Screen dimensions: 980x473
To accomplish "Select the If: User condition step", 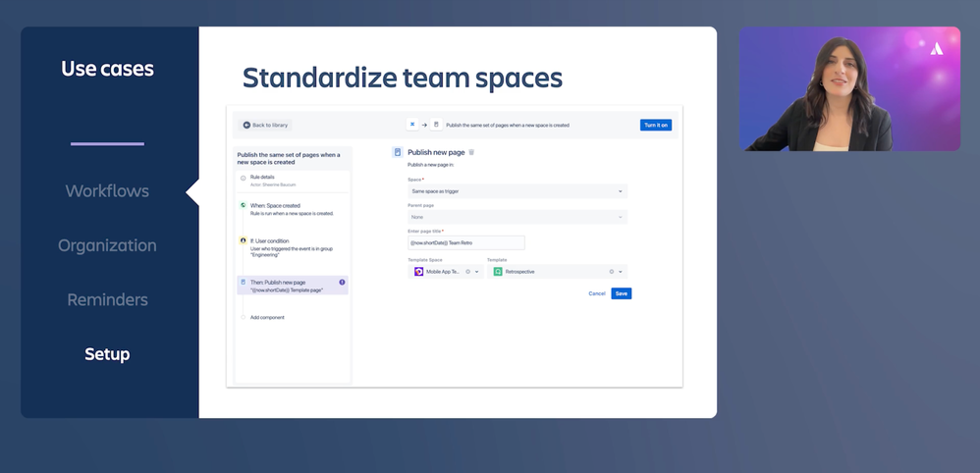I will [293, 247].
